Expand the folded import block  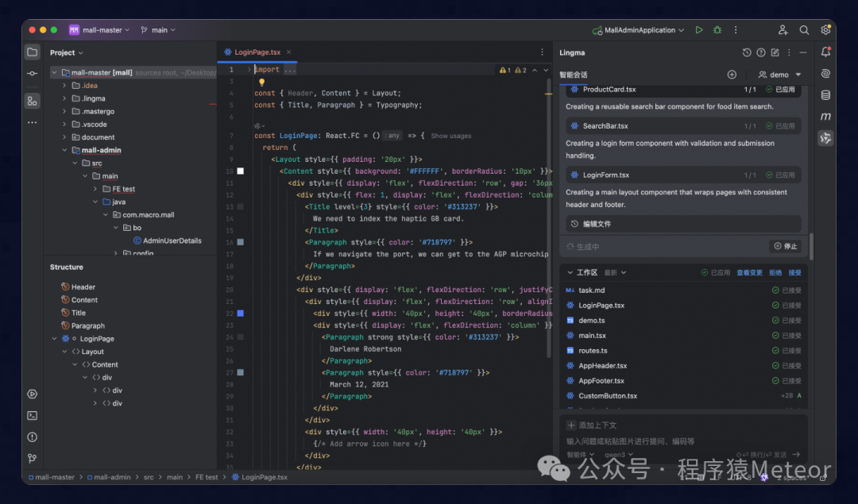249,69
